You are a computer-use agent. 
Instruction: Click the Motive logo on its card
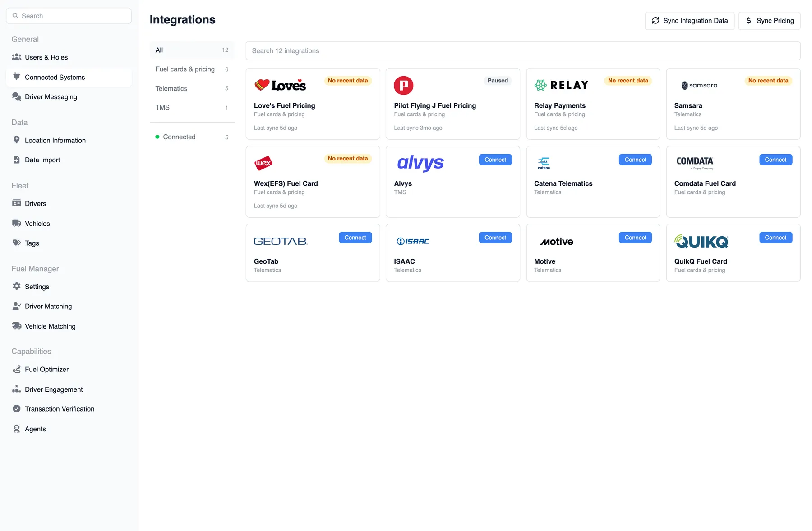point(557,242)
